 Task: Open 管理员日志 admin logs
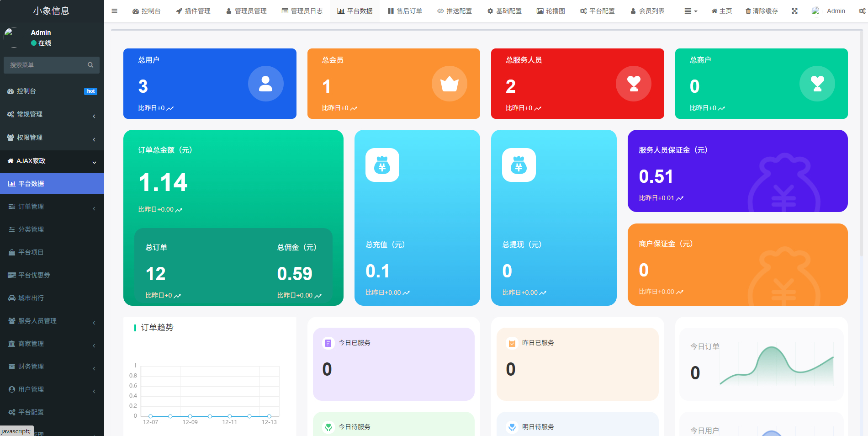302,11
